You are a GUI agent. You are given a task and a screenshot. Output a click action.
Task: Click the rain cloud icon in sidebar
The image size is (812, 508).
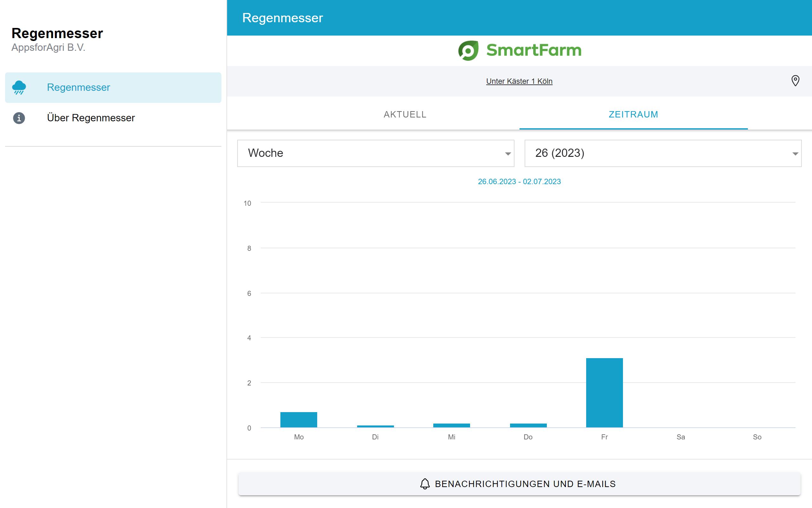pos(19,87)
